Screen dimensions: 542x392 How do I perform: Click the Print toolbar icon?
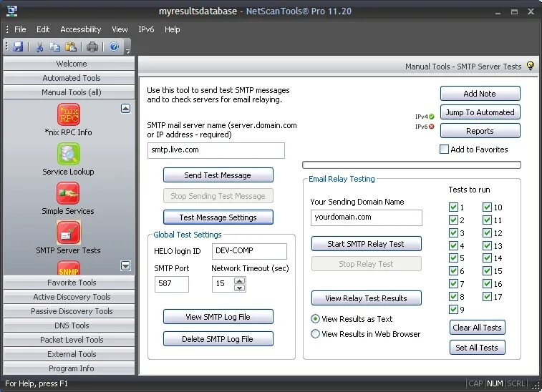(92, 46)
